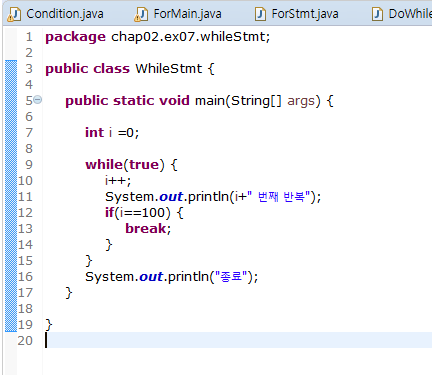Image resolution: width=432 pixels, height=375 pixels.
Task: Click the closing brace on line 19
Action: click(x=49, y=324)
